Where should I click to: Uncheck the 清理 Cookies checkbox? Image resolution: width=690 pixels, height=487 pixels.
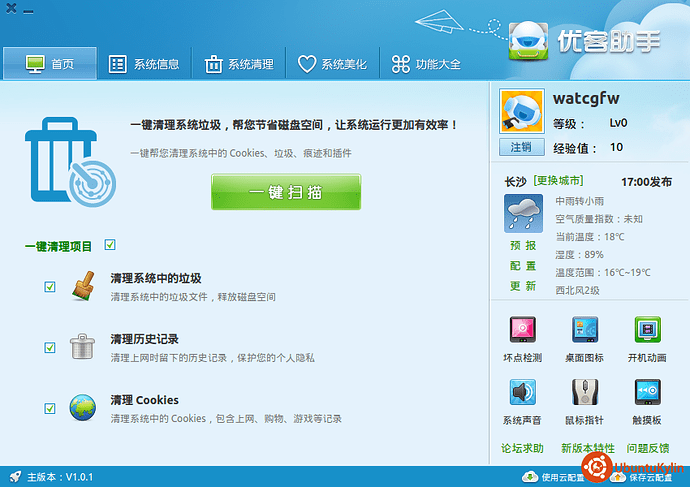click(x=50, y=408)
